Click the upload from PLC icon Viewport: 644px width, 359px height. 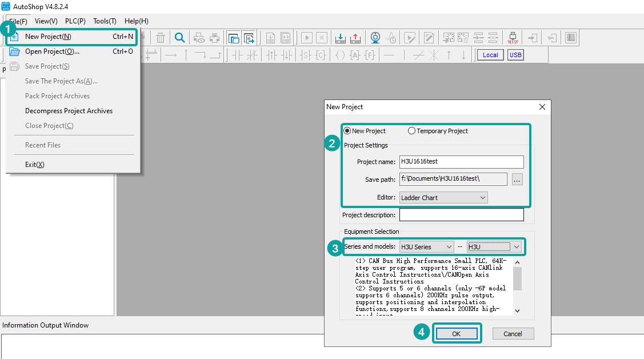coord(355,38)
